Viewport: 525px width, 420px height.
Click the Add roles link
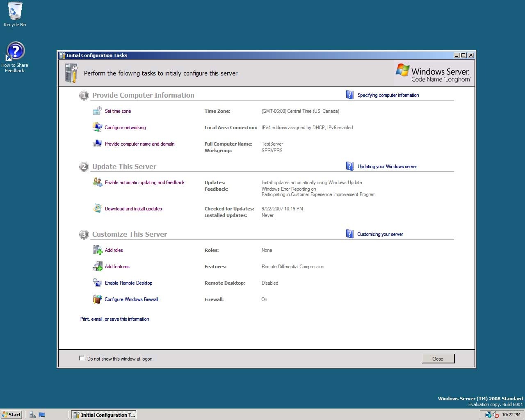coord(114,250)
